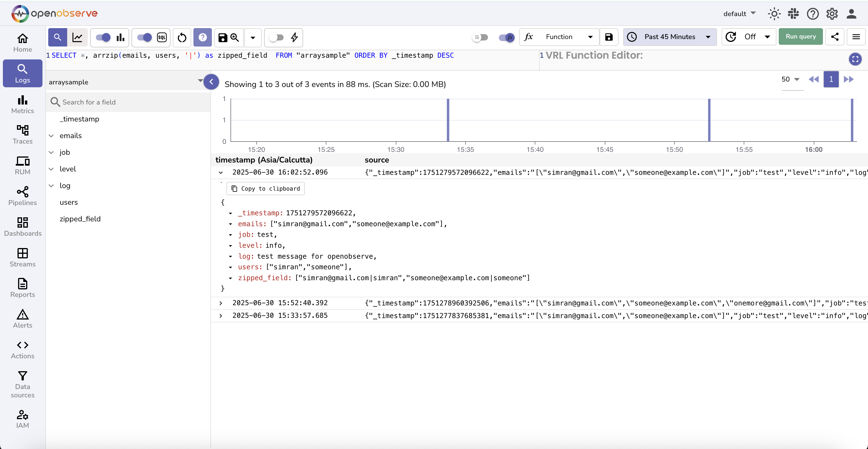The height and width of the screenshot is (449, 868).
Task: Toggle the histogram switch
Action: point(103,37)
